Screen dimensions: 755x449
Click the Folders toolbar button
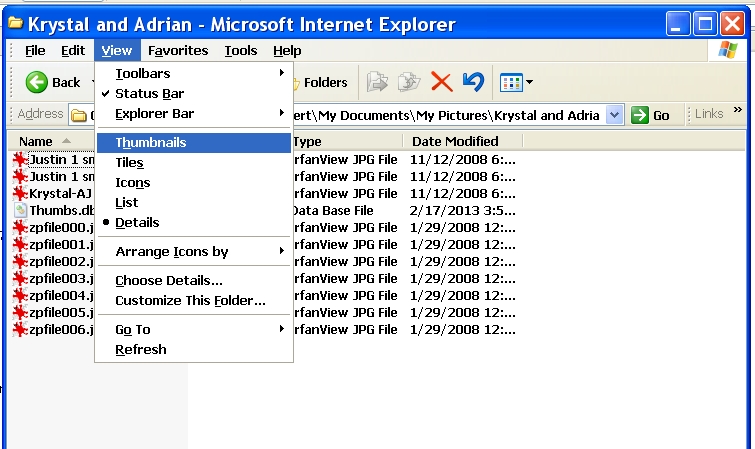click(x=320, y=82)
